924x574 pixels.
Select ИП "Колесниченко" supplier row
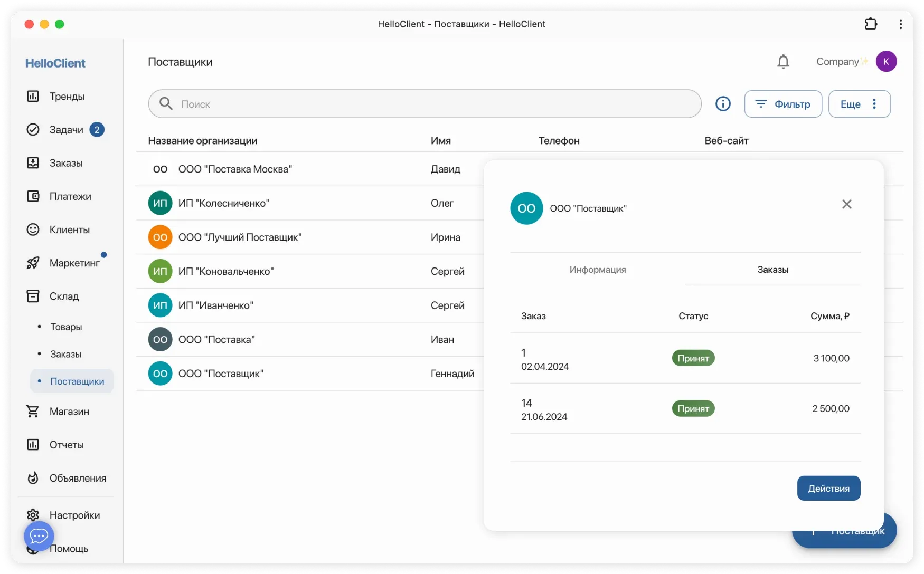click(x=224, y=204)
